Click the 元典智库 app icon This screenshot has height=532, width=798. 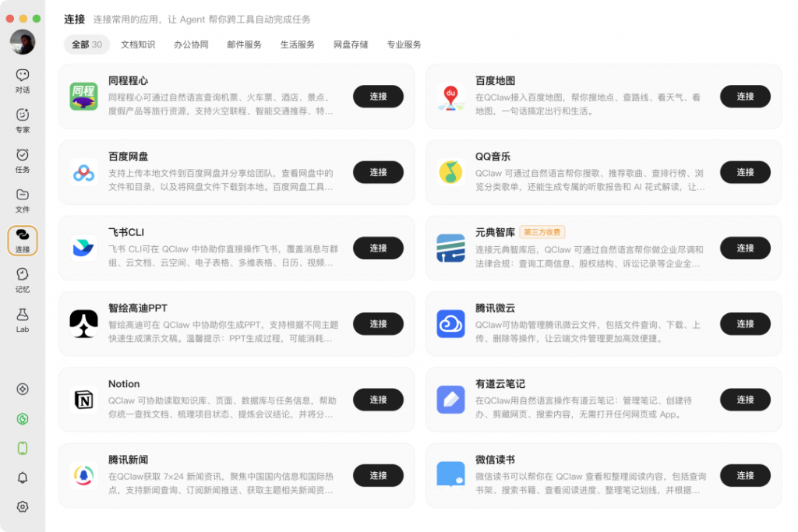coord(450,248)
